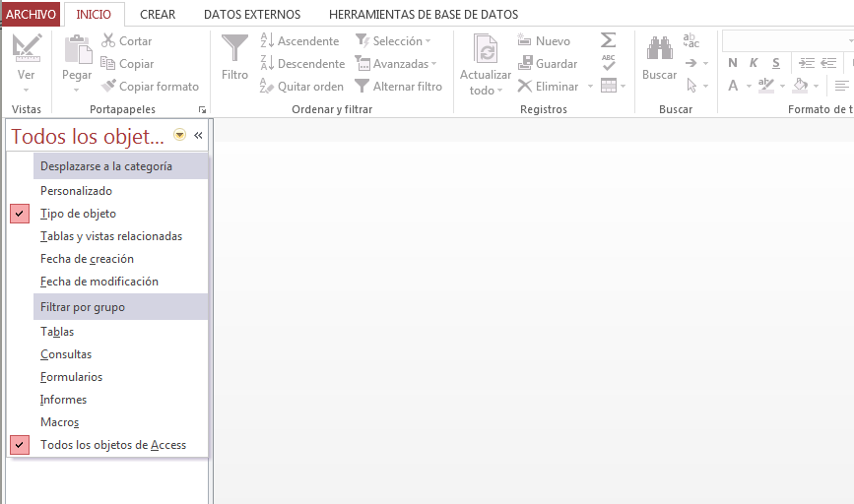Open the fill color bucket swatch

[800, 86]
